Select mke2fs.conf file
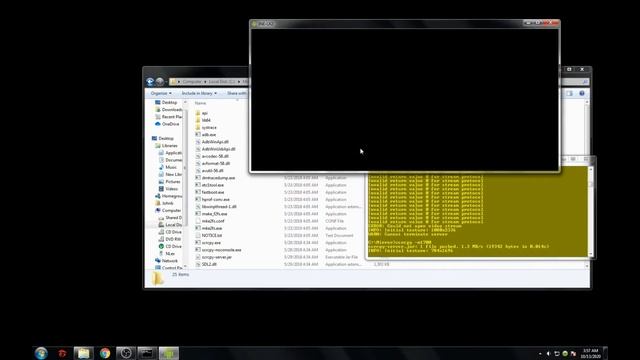Screen dimensions: 640x360 (213, 221)
